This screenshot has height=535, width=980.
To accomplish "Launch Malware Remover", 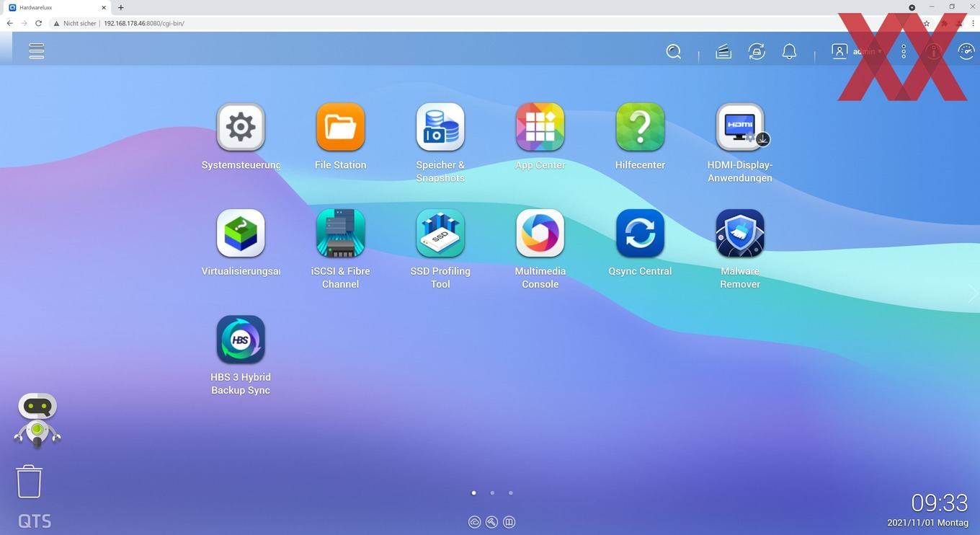I will click(740, 234).
